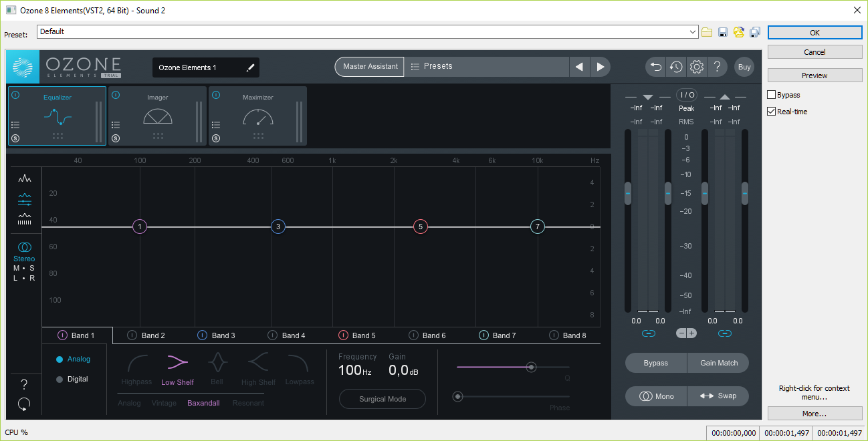The height and width of the screenshot is (441, 868).
Task: Switch to Band 7 tab
Action: [x=498, y=335]
